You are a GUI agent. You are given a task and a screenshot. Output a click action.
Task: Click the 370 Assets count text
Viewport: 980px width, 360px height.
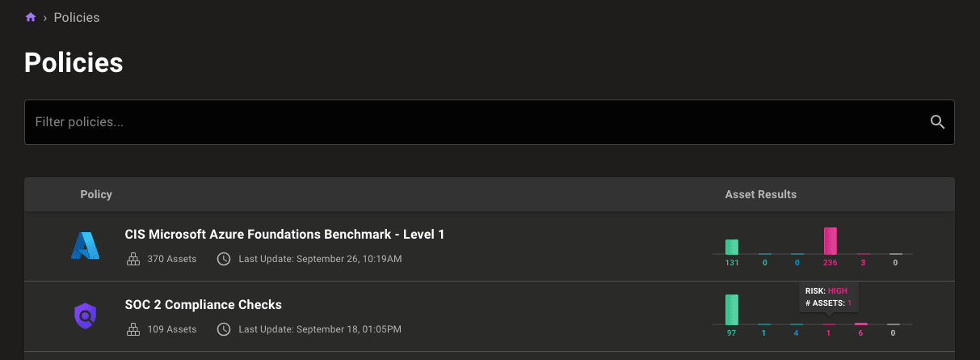[171, 259]
